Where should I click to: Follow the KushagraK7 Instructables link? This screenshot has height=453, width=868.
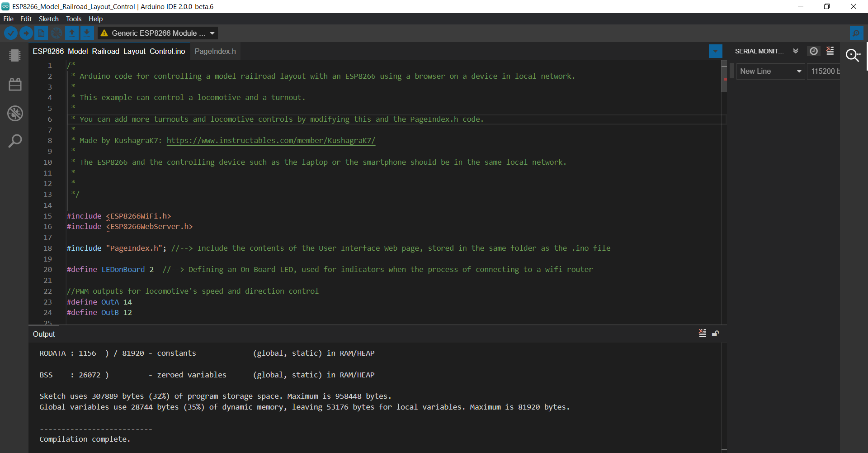[271, 140]
